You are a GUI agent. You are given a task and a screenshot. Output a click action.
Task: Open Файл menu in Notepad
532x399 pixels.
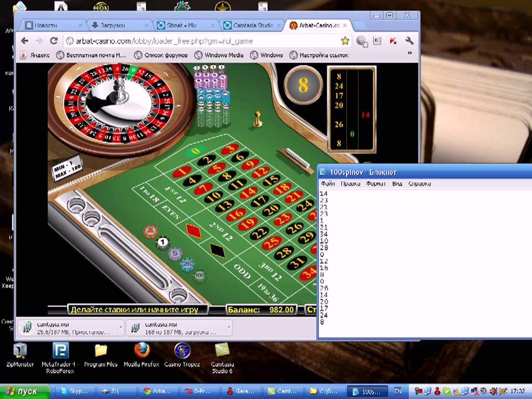(x=328, y=183)
